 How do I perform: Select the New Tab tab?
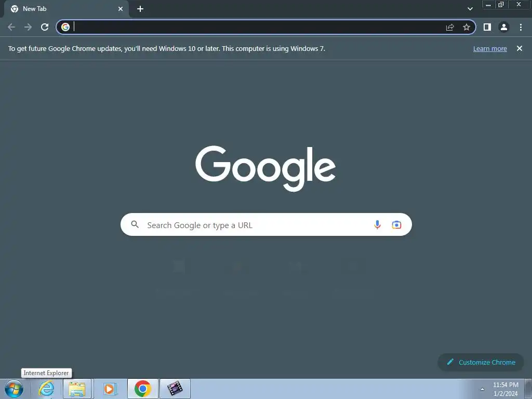point(66,9)
